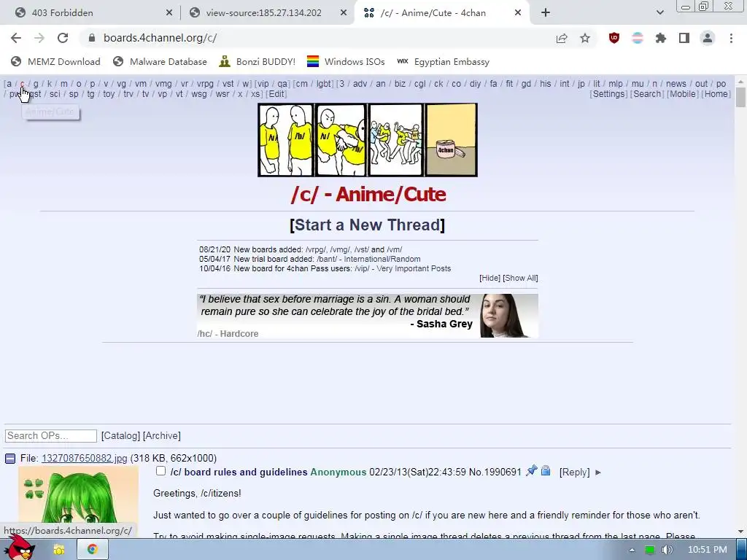Open the Malware Database bookmark
The width and height of the screenshot is (747, 560).
(x=160, y=62)
